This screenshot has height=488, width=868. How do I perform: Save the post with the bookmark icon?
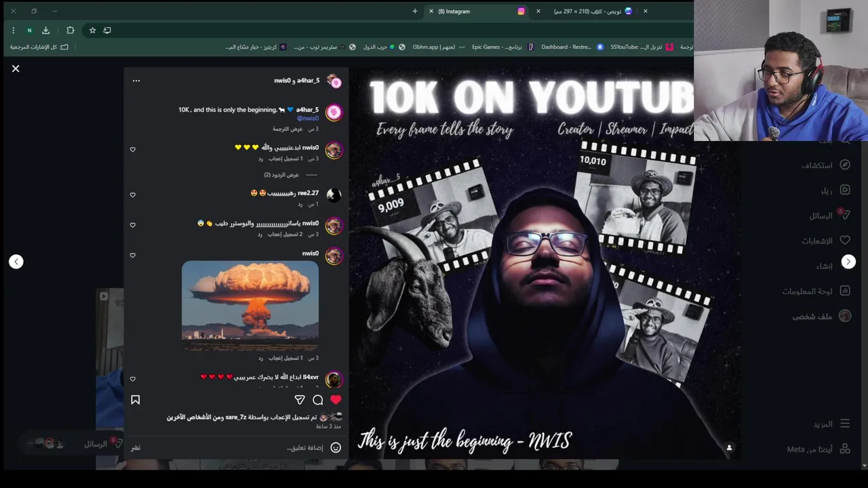pyautogui.click(x=136, y=400)
